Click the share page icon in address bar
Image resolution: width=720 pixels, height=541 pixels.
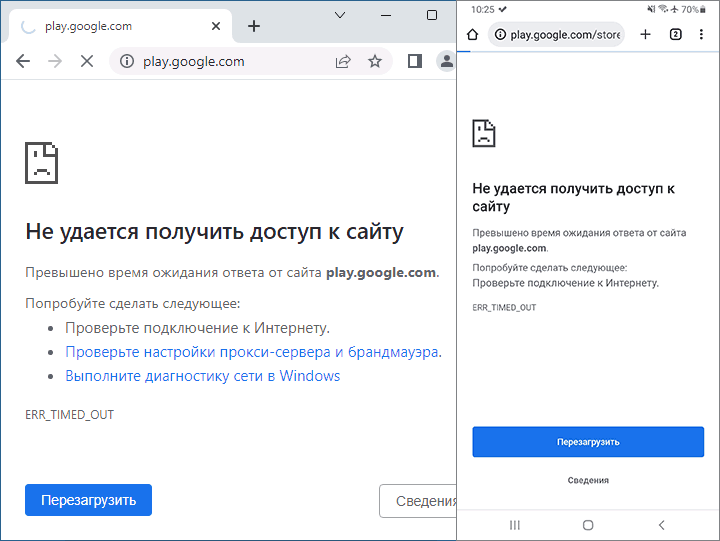(x=343, y=61)
